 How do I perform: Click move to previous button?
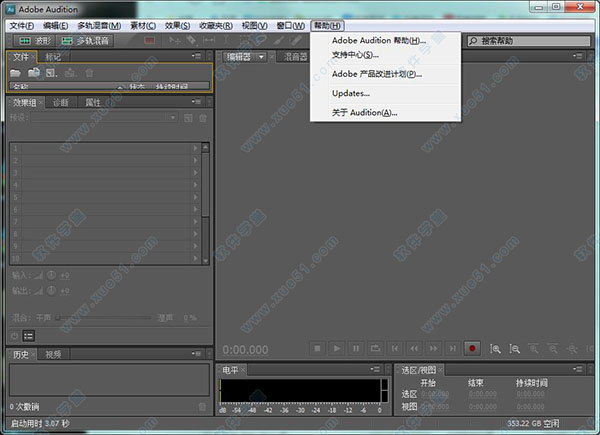pos(395,348)
